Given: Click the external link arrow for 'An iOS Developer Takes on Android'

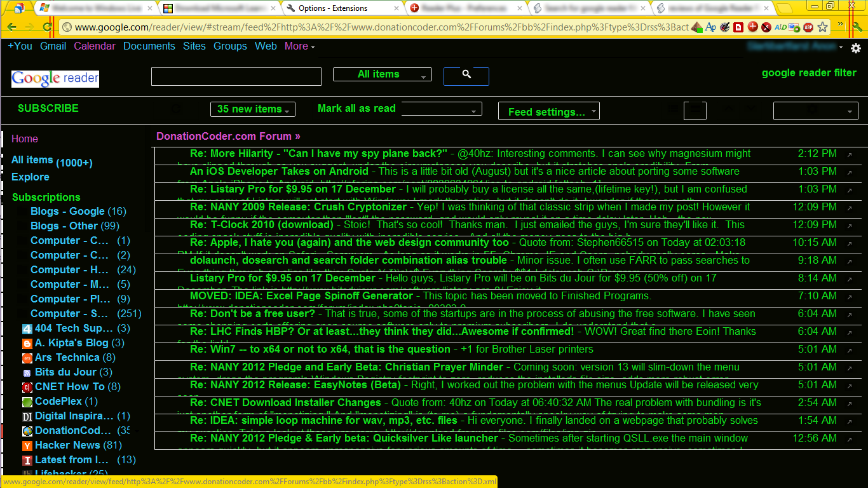Looking at the screenshot, I should (x=850, y=172).
